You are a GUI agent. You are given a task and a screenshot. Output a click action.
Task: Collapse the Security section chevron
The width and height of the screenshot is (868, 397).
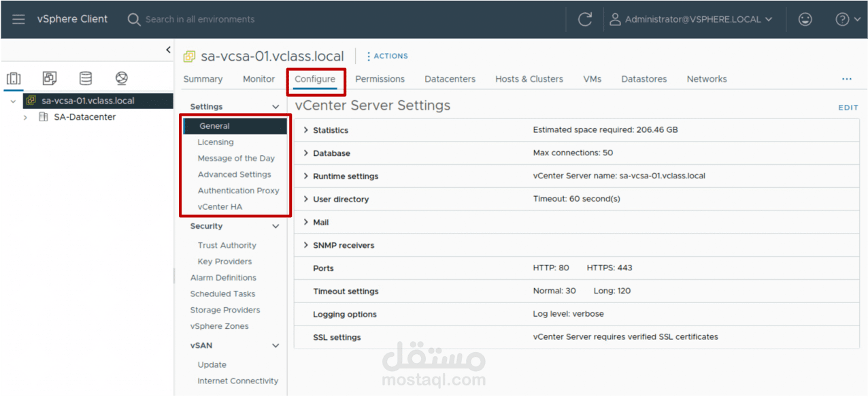click(276, 226)
